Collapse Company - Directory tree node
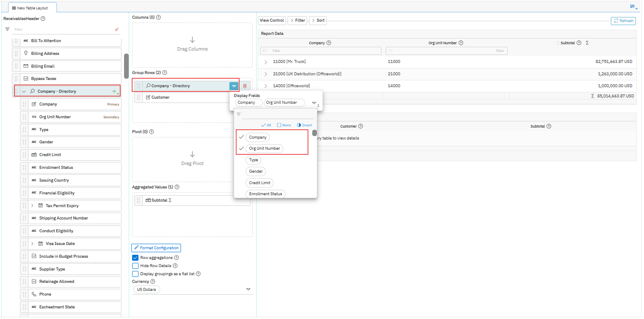This screenshot has width=644, height=319. click(24, 91)
